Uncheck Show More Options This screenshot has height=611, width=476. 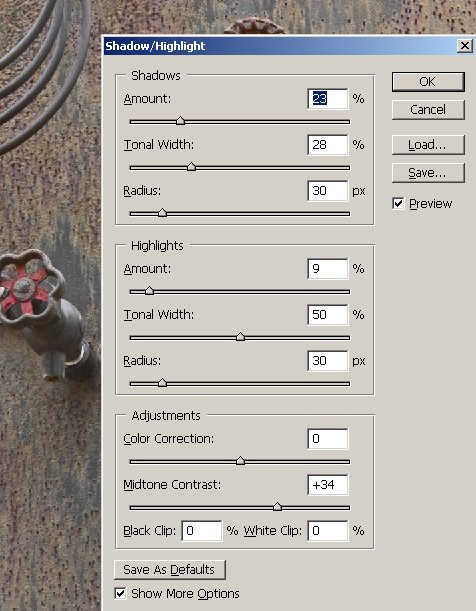pyautogui.click(x=120, y=593)
